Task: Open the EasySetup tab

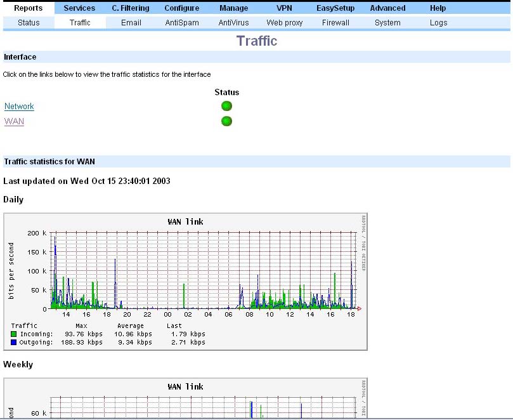Action: coord(335,8)
